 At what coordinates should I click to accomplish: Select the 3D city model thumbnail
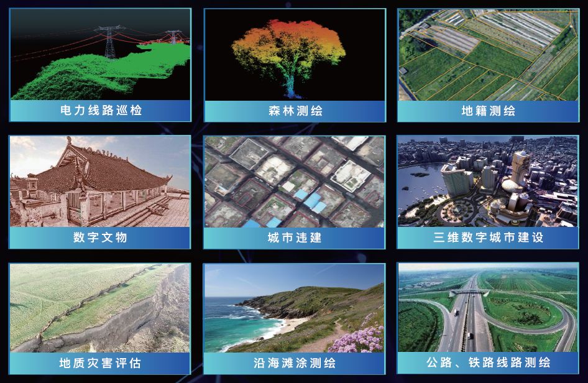click(487, 182)
